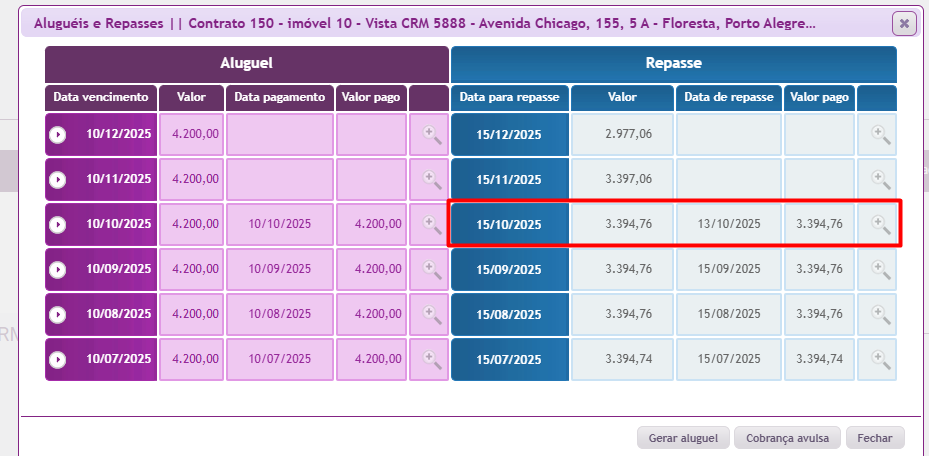
Task: Open magnifier for 10/12/2025 aluguel row
Action: (x=431, y=134)
